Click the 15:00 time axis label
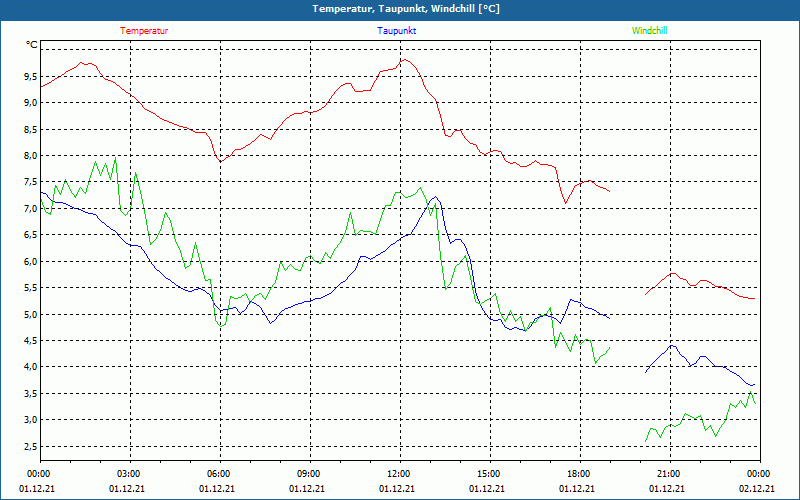The width and height of the screenshot is (800, 500). (x=490, y=474)
